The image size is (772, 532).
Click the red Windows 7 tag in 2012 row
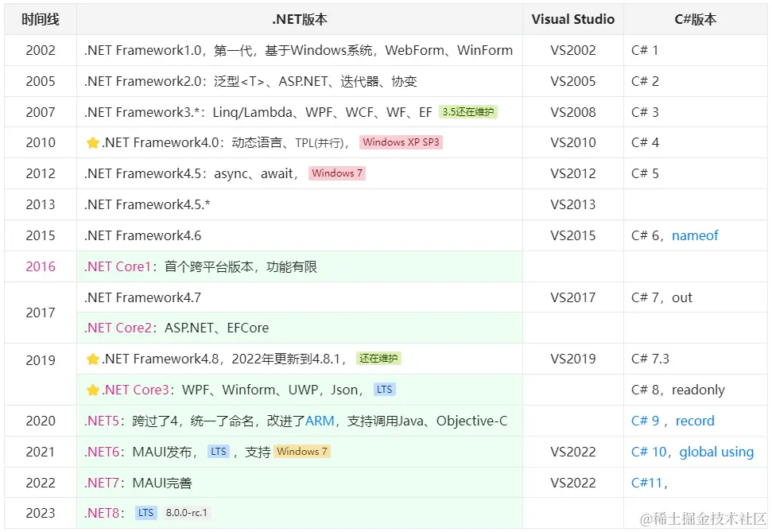point(337,173)
